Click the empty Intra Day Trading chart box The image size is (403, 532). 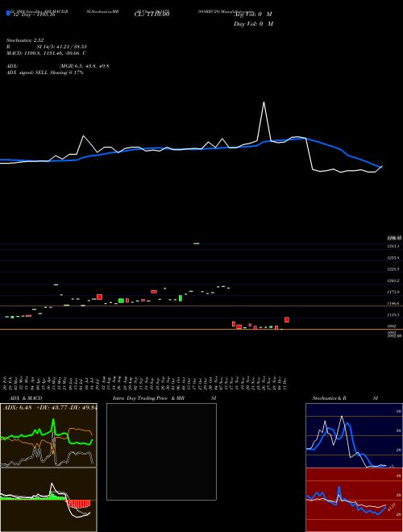click(161, 451)
